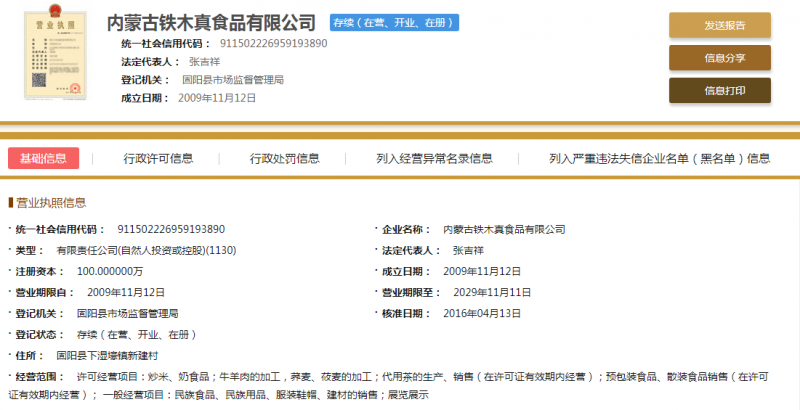Click the 登记机关 value in license info
Image resolution: width=800 pixels, height=410 pixels.
tap(127, 313)
